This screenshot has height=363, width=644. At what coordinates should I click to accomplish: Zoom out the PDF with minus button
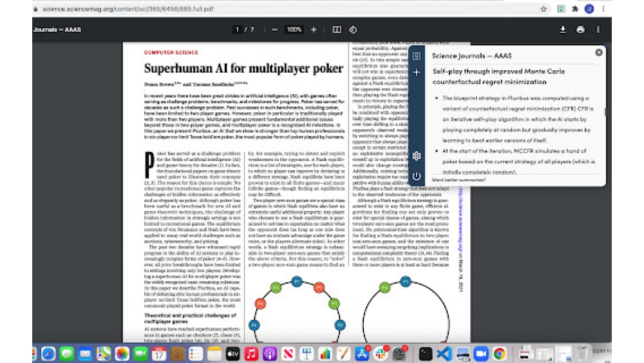(274, 30)
